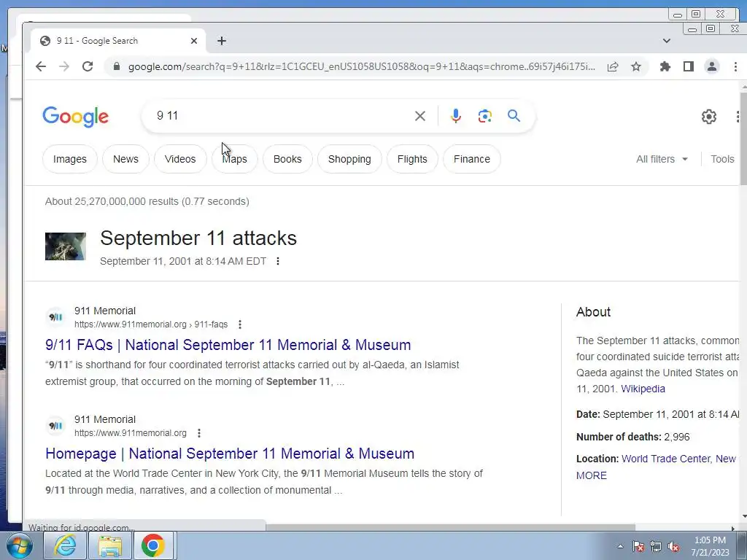Viewport: 747px width, 560px height.
Task: Open Homepage National September 11 Memorial link
Action: click(230, 454)
